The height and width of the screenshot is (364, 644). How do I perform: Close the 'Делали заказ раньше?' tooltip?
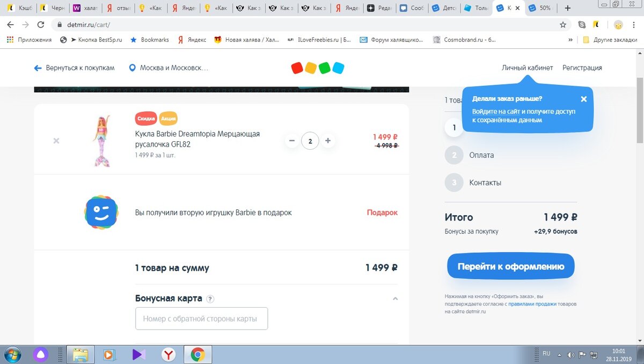pos(584,99)
